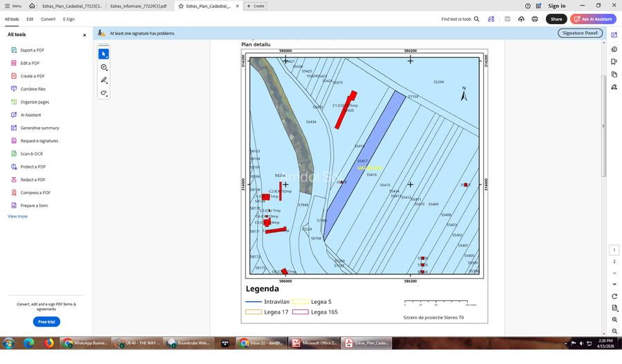The width and height of the screenshot is (622, 364).
Task: Click the zoom tool in quick toolbar
Action: click(104, 67)
